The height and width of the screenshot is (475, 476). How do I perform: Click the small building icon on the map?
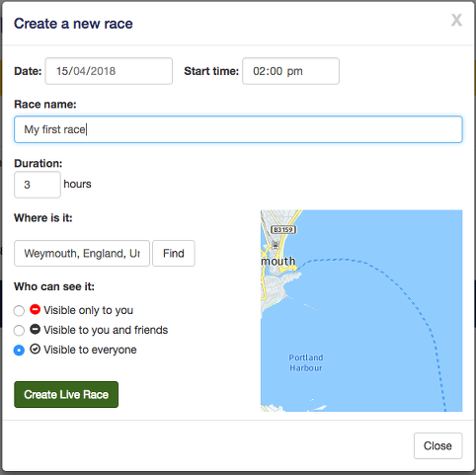(x=276, y=245)
